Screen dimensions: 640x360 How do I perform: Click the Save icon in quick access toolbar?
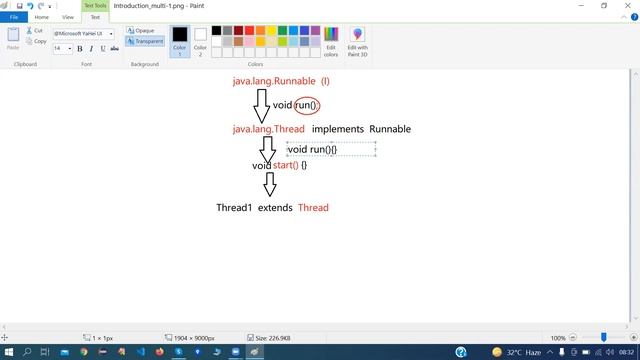pyautogui.click(x=19, y=6)
